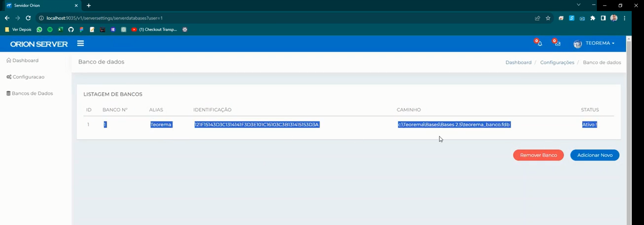Screen dimensions: 644x225
Task: Click the scrollbar up arrow
Action: pos(629,39)
